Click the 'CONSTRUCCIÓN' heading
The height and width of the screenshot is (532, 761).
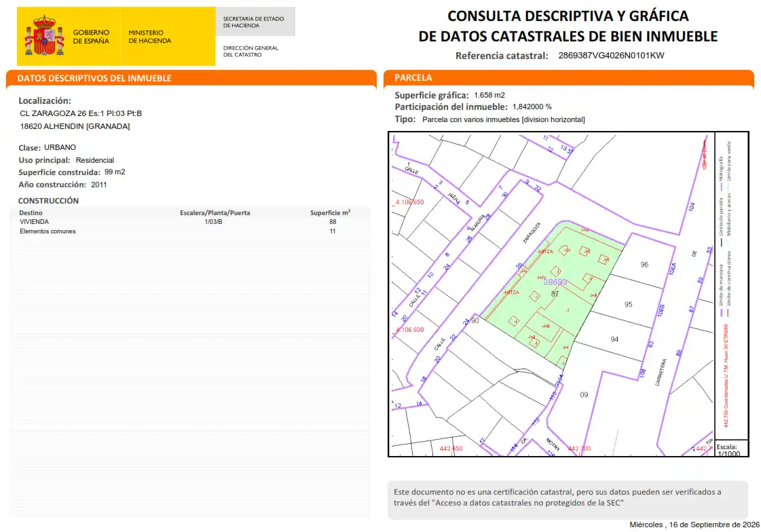click(48, 200)
